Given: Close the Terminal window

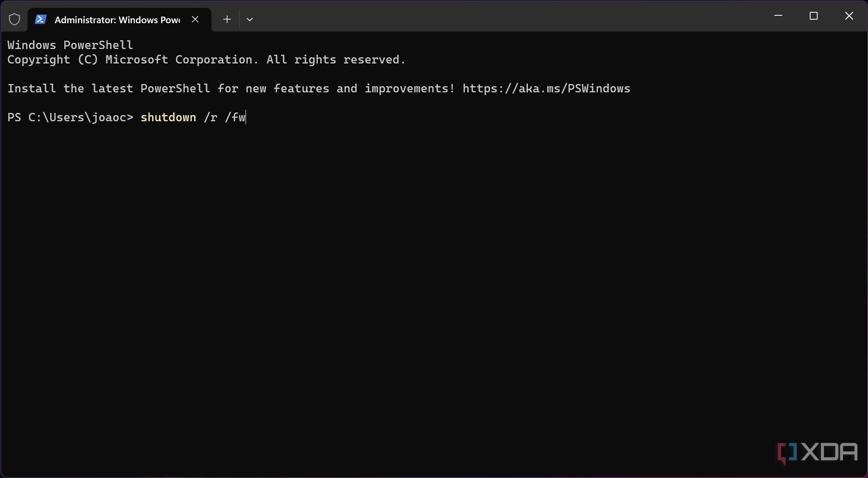Looking at the screenshot, I should [849, 16].
